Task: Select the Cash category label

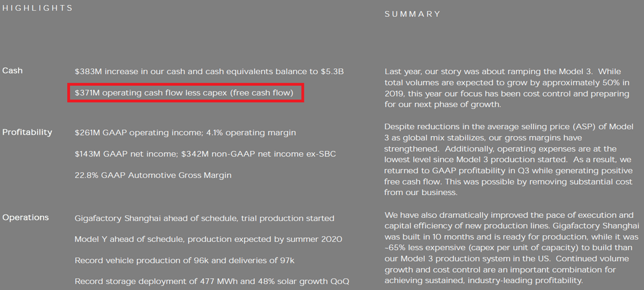Action: (x=12, y=71)
